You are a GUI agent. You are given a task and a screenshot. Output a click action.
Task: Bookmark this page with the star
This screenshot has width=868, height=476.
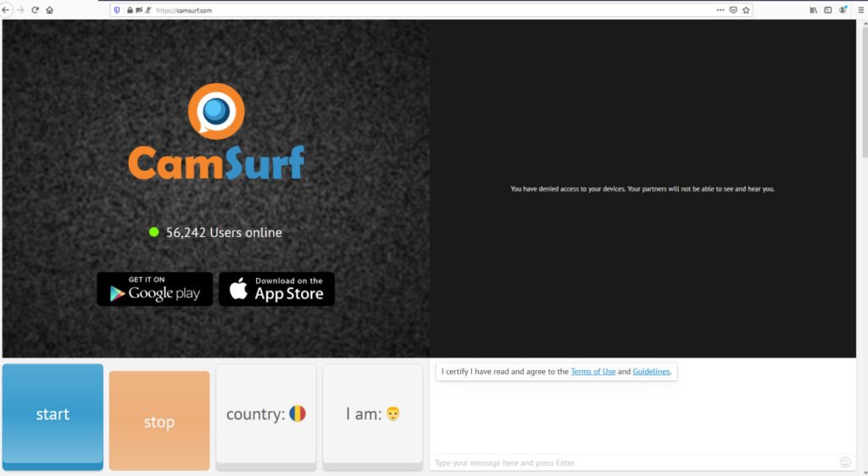[746, 10]
